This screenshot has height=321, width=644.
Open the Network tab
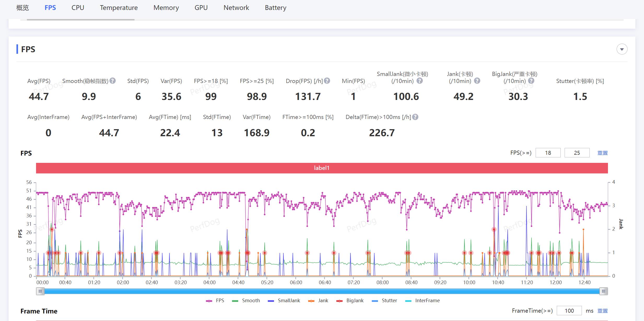pos(236,8)
